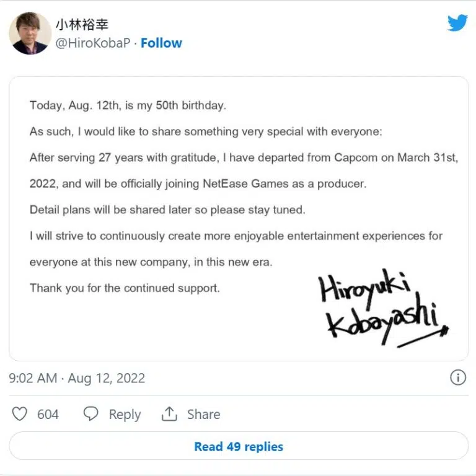Follow the HiroKobaP account
This screenshot has width=476, height=476.
(161, 43)
